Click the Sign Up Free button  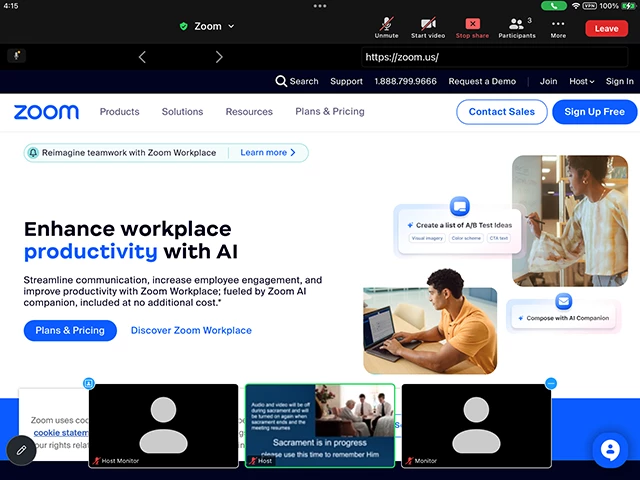[594, 112]
